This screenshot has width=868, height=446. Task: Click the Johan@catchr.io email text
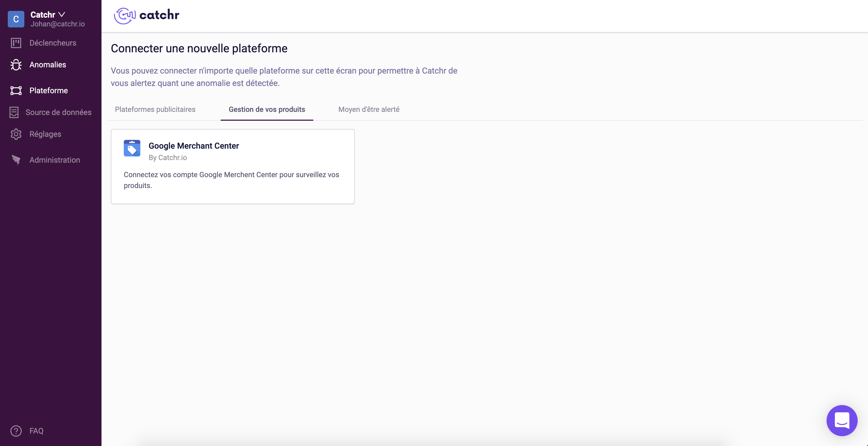[x=58, y=24]
